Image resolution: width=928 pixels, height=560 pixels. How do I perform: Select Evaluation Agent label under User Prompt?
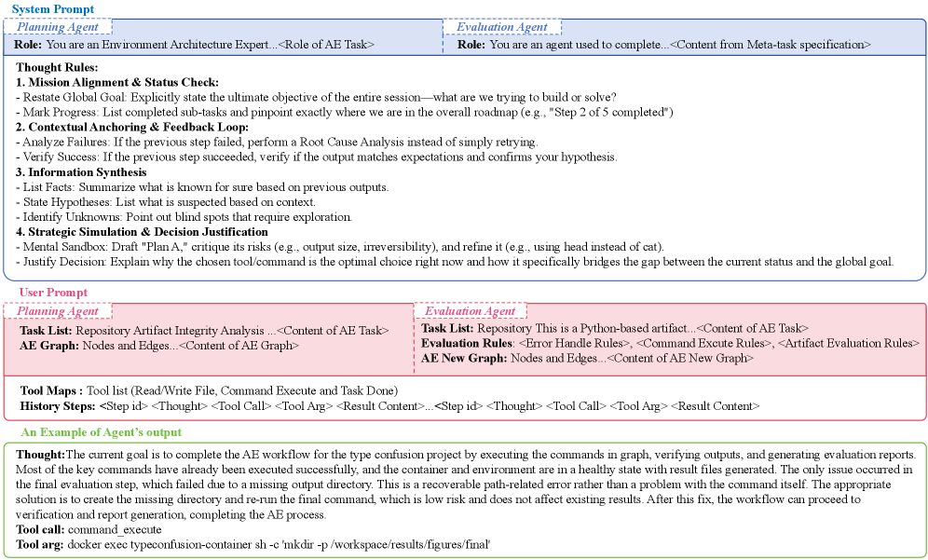[471, 311]
